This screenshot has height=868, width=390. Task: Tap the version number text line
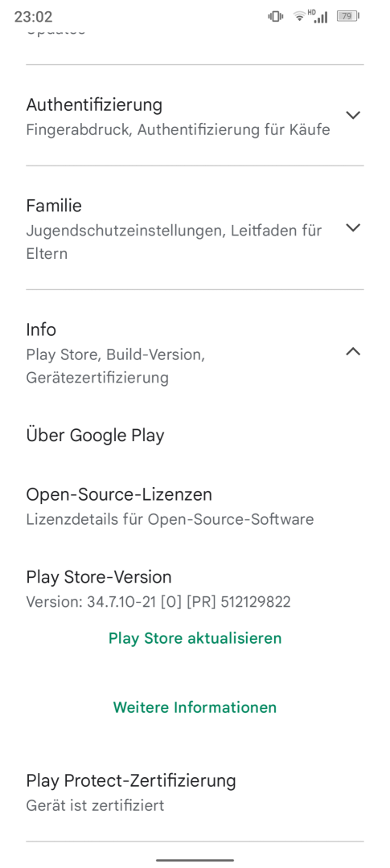[158, 602]
